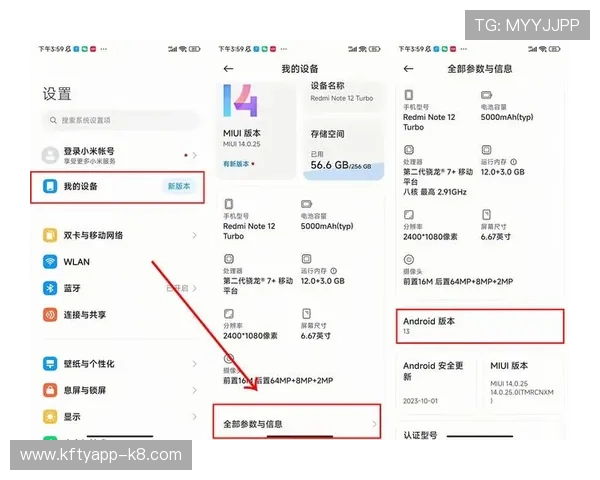Tap RAM info circle icon on My Device screen
Viewport: 600px width, 480px height.
(334, 271)
